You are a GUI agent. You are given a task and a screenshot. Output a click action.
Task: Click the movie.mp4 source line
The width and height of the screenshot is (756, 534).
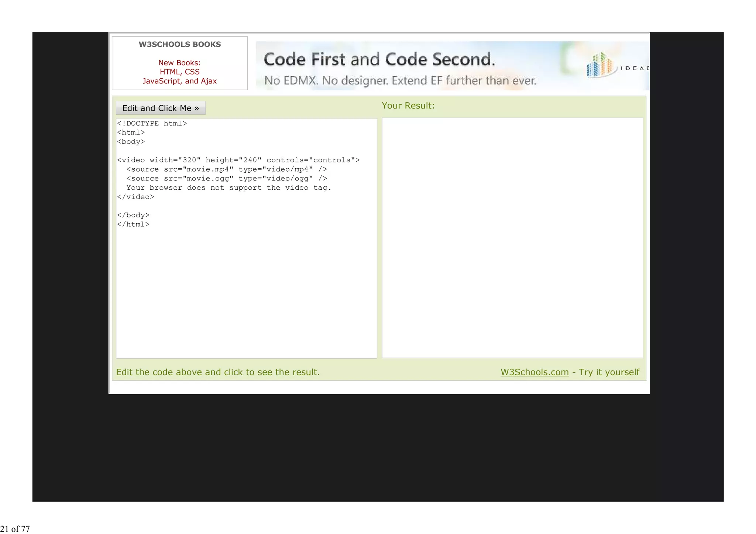click(x=226, y=169)
